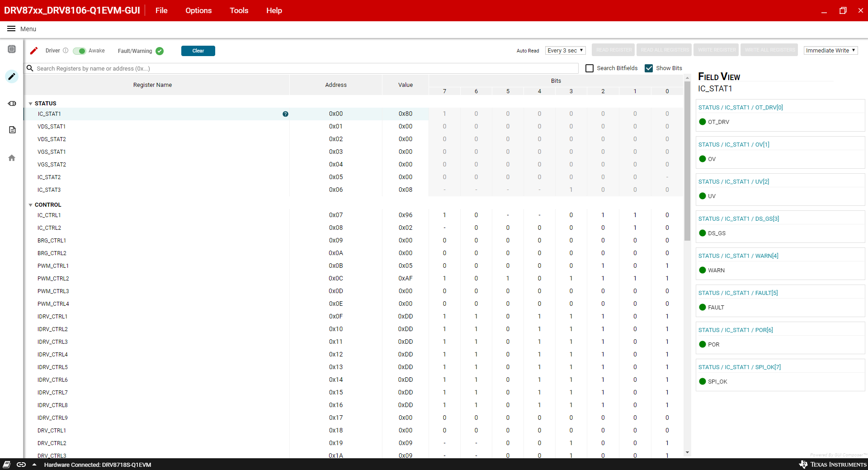868x470 pixels.
Task: Open the hamburger Menu icon
Action: pos(11,29)
